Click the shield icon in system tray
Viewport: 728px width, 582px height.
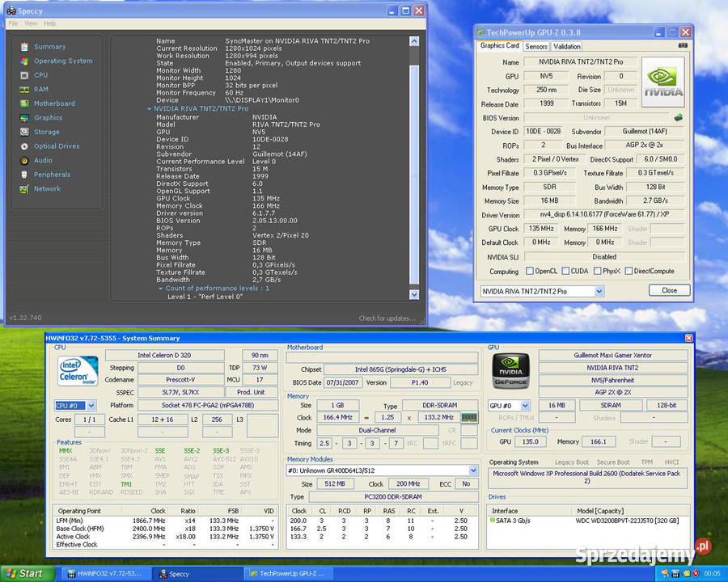point(696,574)
